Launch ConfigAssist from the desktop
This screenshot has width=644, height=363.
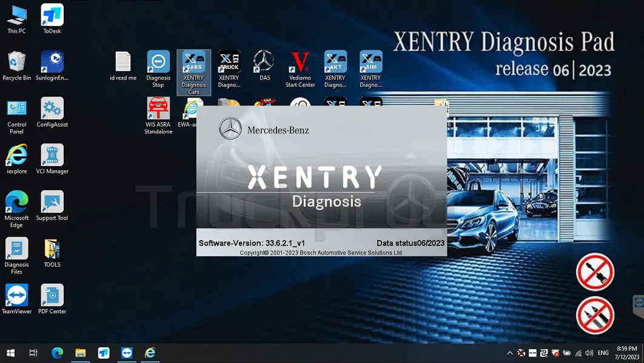coord(52,113)
